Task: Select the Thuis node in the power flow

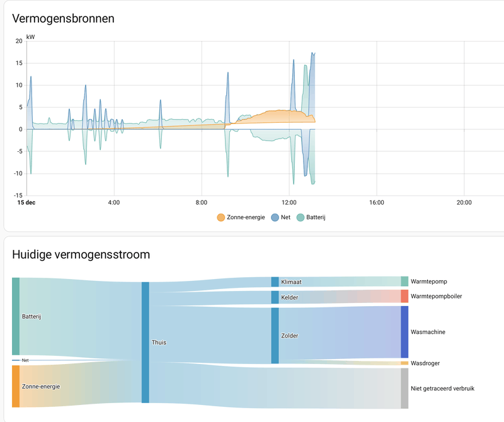Action: tap(146, 342)
